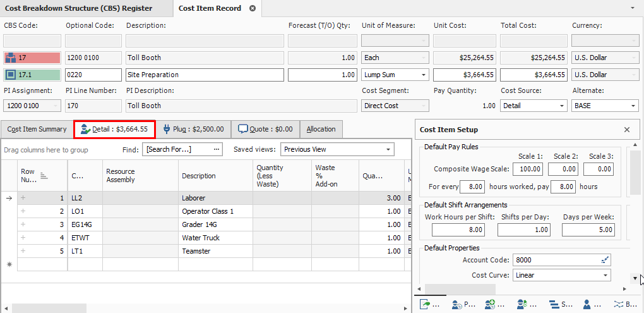The image size is (644, 313).
Task: Switch to the Plug : $2,500.00 tab
Action: 194,129
